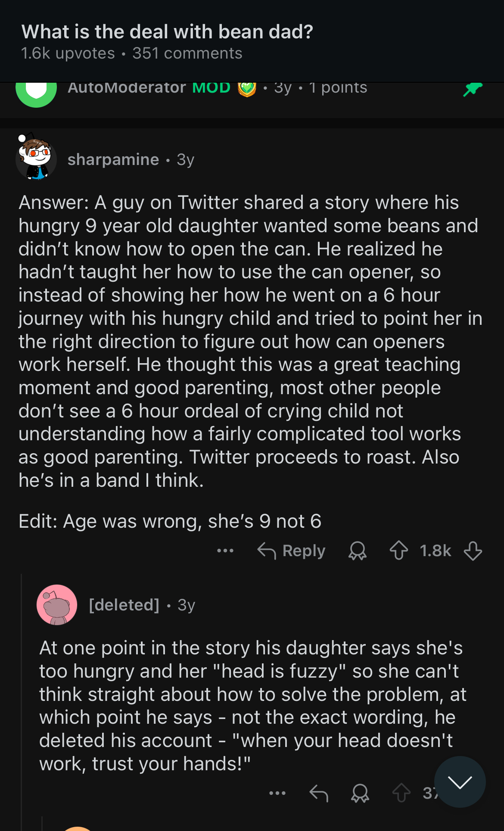The height and width of the screenshot is (831, 504).
Task: Open sharpamine username link
Action: point(113,159)
